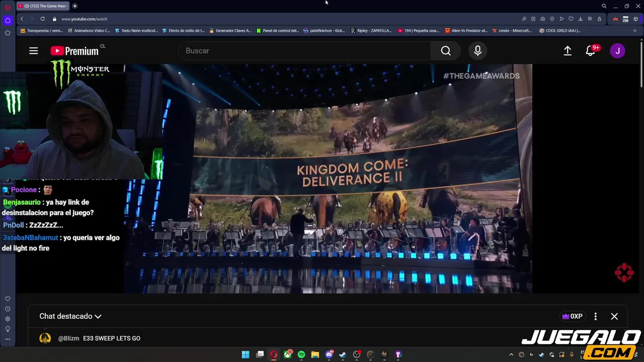Image resolution: width=644 pixels, height=362 pixels.
Task: Open create - Minecraft bookmark
Action: pos(512,31)
